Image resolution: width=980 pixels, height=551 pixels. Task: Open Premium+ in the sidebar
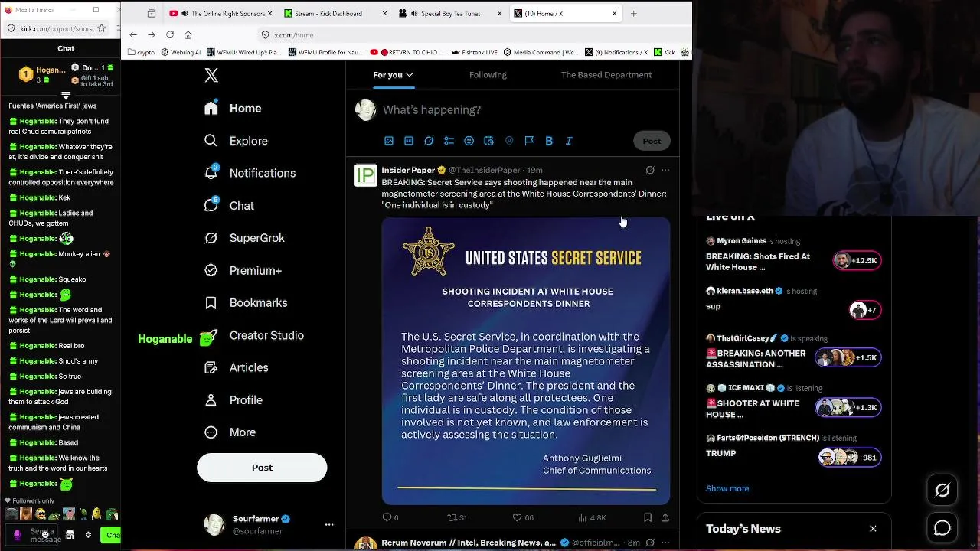click(x=243, y=270)
